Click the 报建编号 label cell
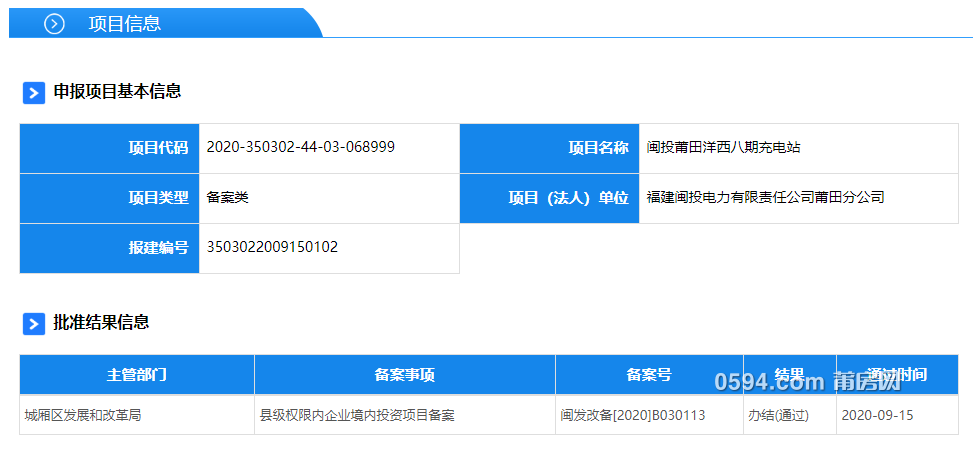Viewport: 973px width, 449px height. tap(109, 249)
